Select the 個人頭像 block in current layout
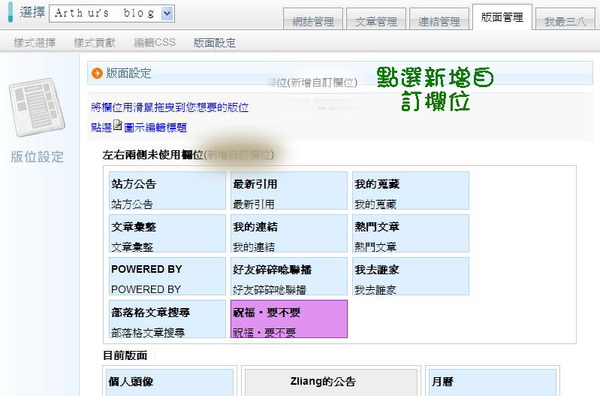This screenshot has height=396, width=600. click(170, 382)
